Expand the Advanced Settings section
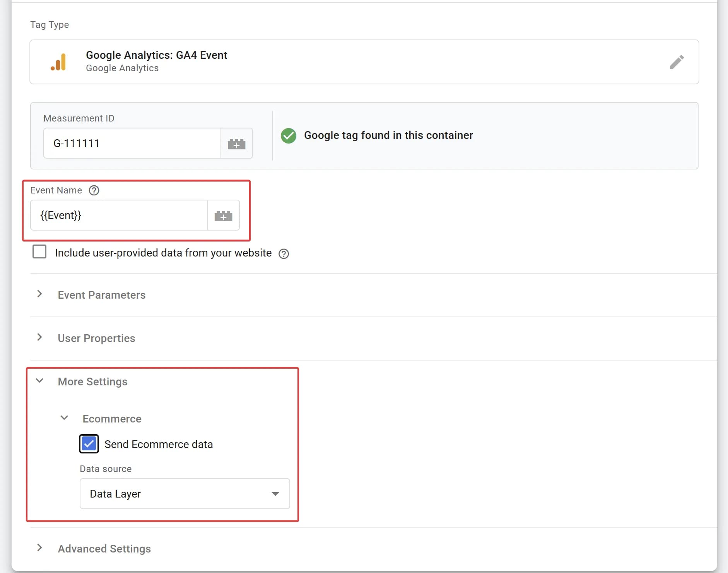 [x=39, y=548]
